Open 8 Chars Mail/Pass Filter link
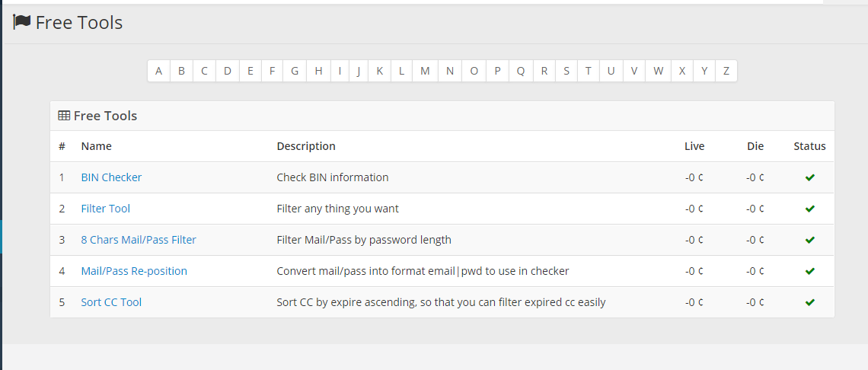This screenshot has width=868, height=370. (x=139, y=240)
